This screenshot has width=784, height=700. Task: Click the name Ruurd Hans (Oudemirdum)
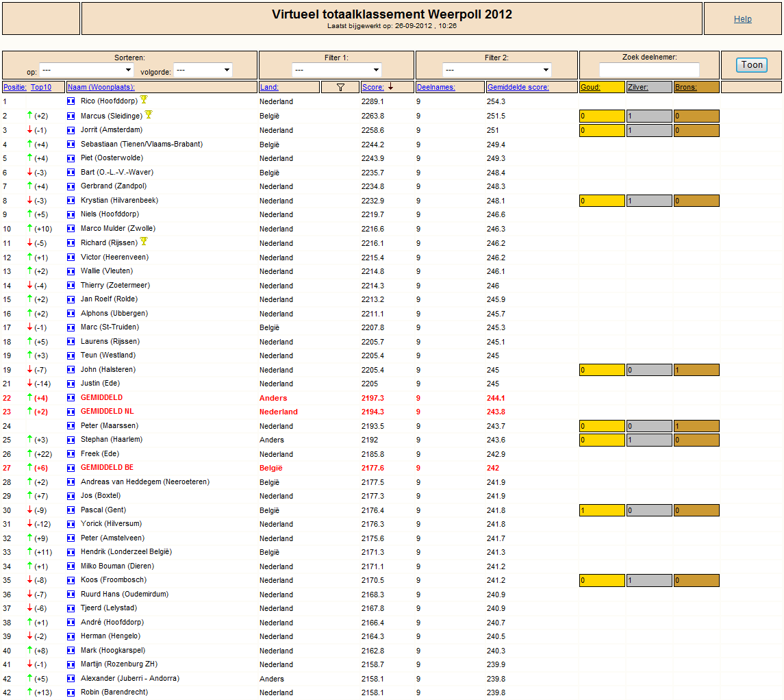125,595
